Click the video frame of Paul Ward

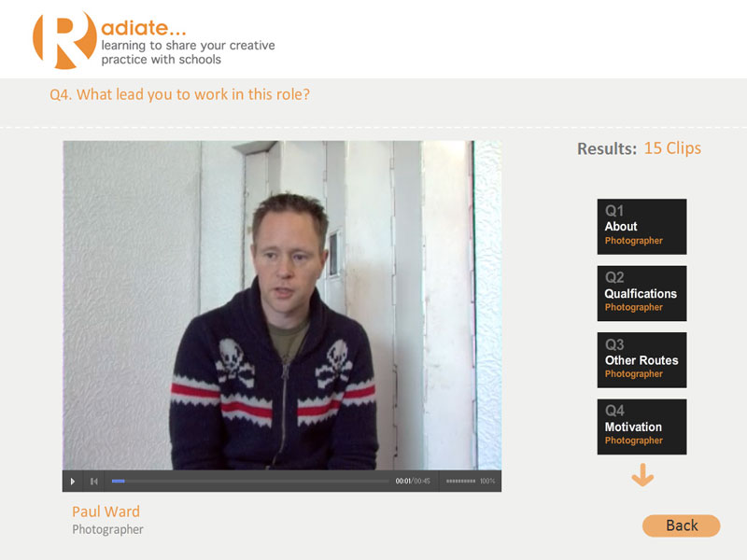click(282, 305)
